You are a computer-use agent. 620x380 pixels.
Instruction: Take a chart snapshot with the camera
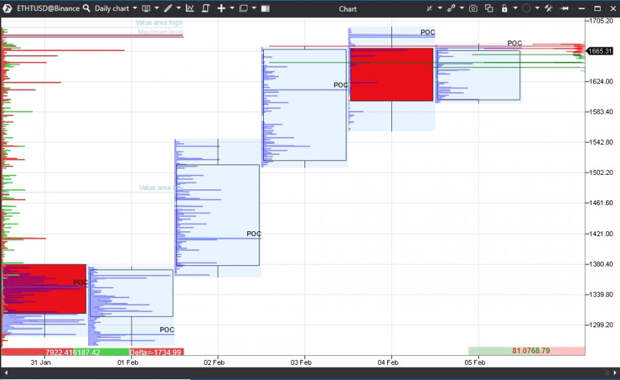coord(473,8)
